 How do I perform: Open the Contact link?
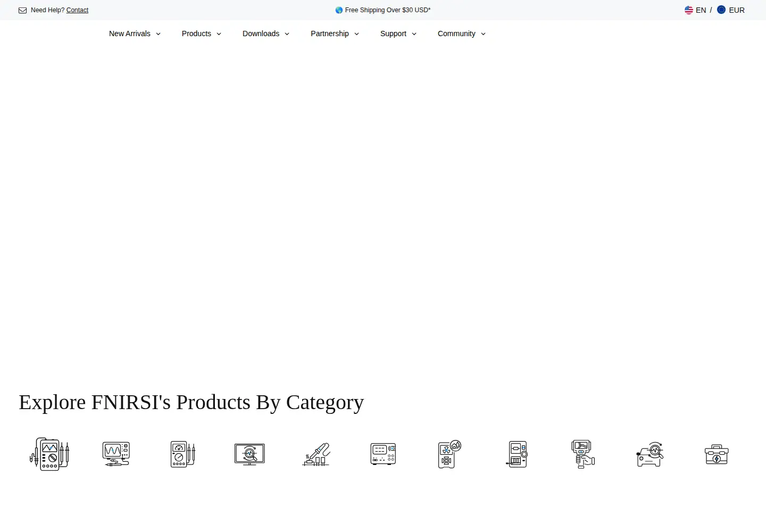pyautogui.click(x=77, y=10)
